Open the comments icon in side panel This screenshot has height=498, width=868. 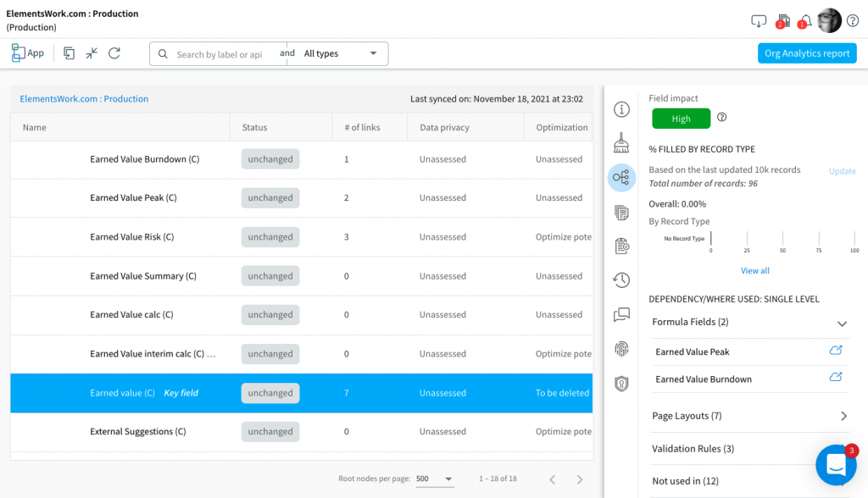pos(621,315)
